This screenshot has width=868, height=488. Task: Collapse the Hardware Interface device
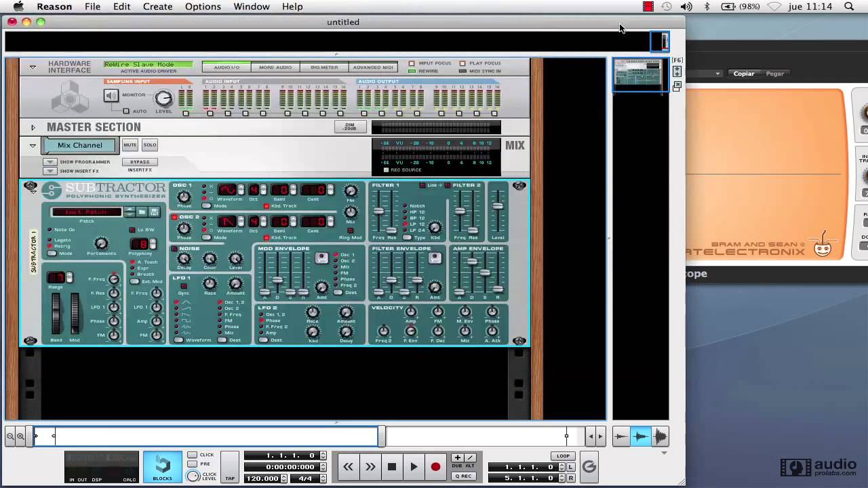pos(33,66)
